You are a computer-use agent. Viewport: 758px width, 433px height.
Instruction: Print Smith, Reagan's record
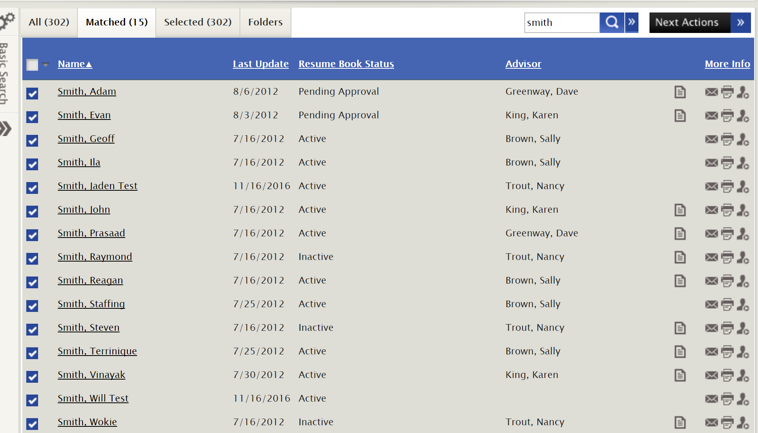click(x=727, y=281)
